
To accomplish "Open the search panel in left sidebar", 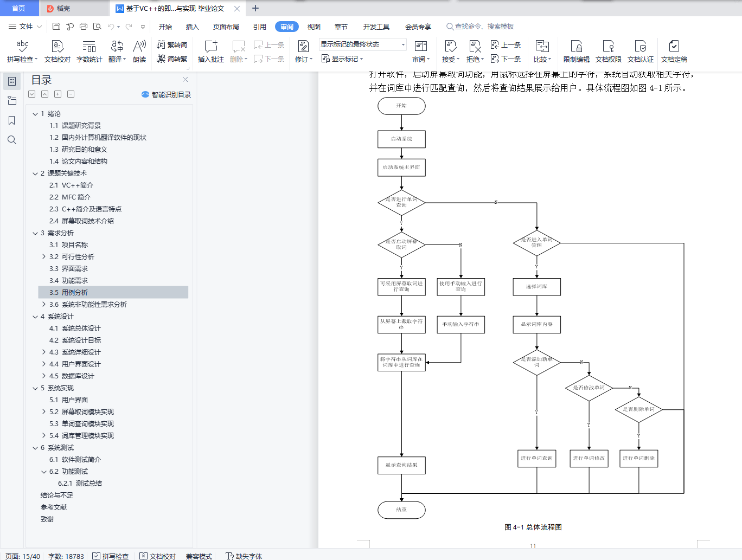I will (11, 140).
